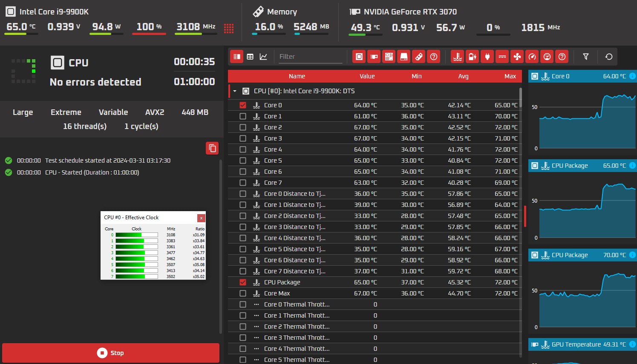The height and width of the screenshot is (364, 637).
Task: Open info for the GPU Temperature graph
Action: (x=632, y=344)
